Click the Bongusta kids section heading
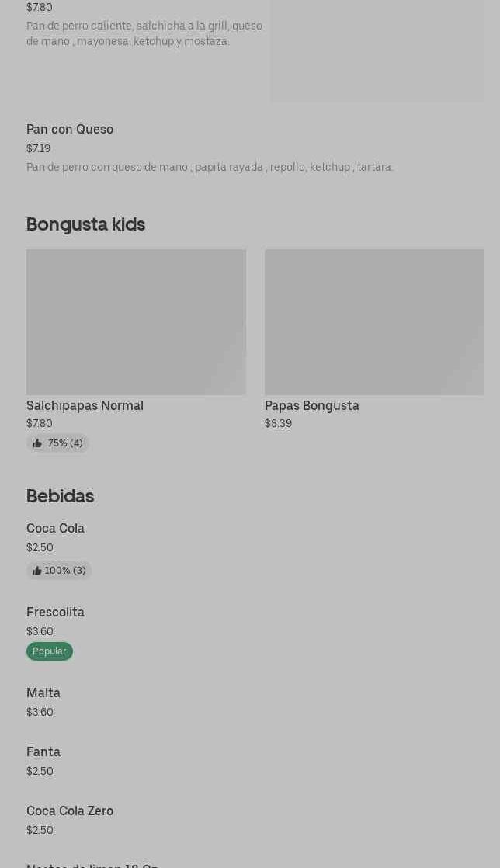Viewport: 500px width, 868px height. pos(85,224)
